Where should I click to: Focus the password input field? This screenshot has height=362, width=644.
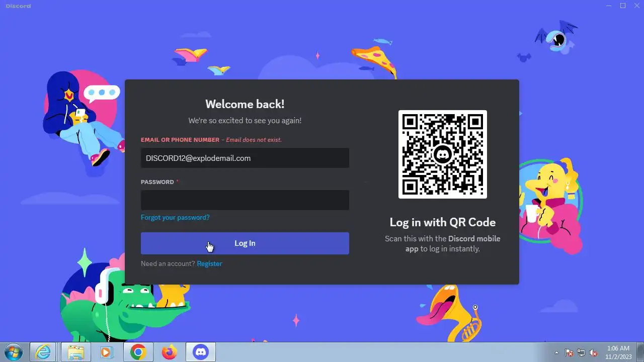click(245, 200)
